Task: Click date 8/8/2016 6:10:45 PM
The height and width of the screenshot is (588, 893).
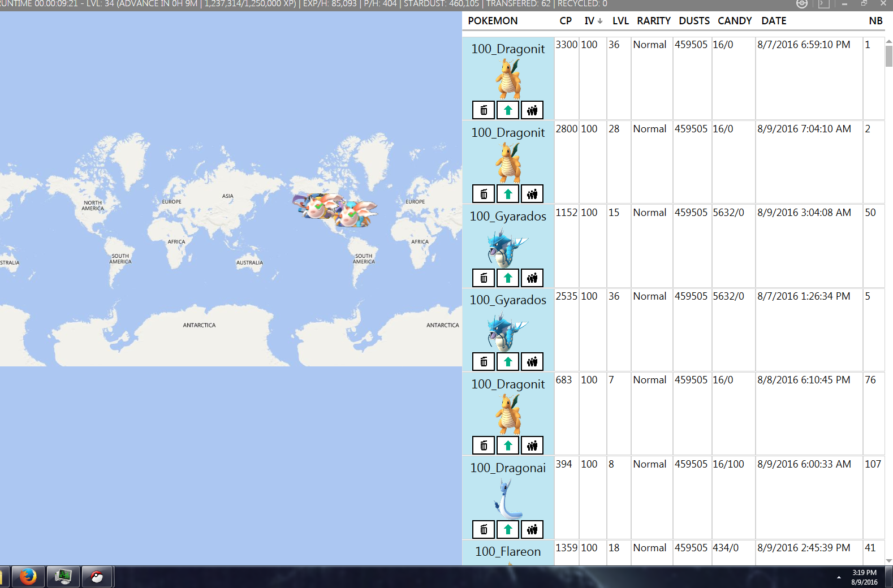Action: click(x=804, y=380)
